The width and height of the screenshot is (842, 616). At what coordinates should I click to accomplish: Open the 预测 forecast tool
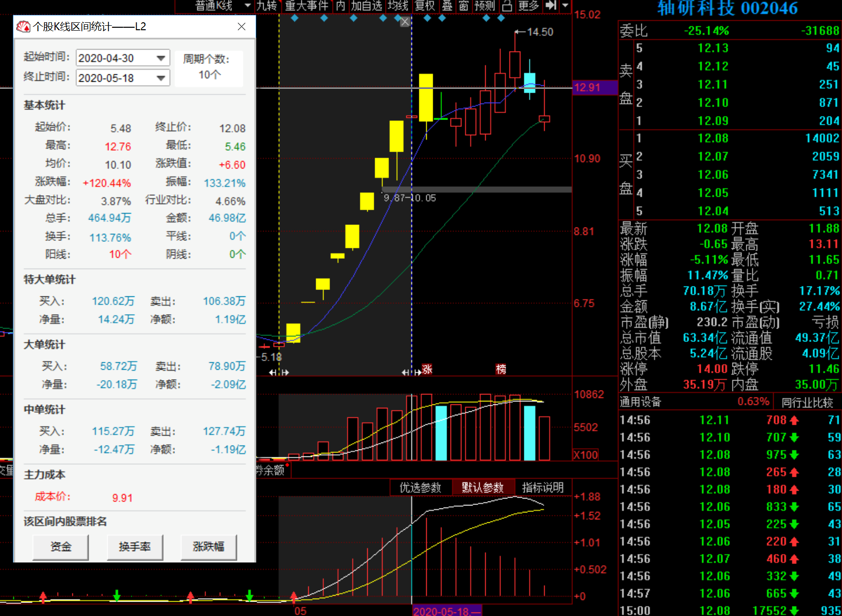pos(485,6)
